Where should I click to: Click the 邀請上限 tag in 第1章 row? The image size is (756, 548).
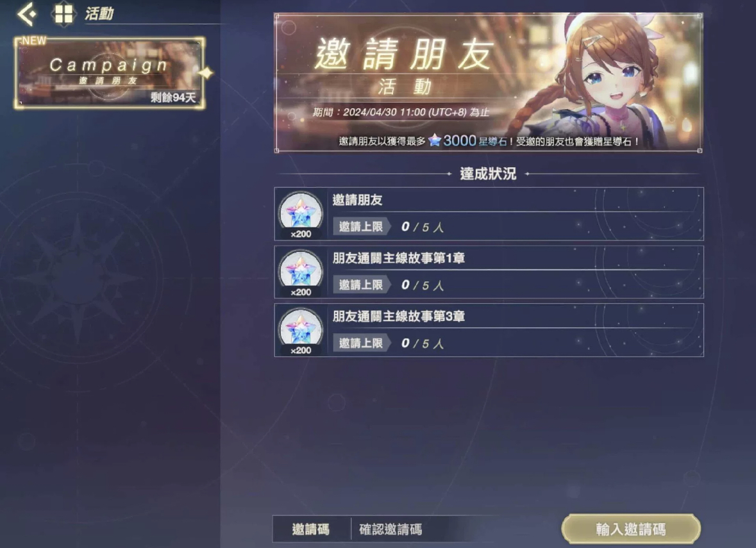(362, 285)
